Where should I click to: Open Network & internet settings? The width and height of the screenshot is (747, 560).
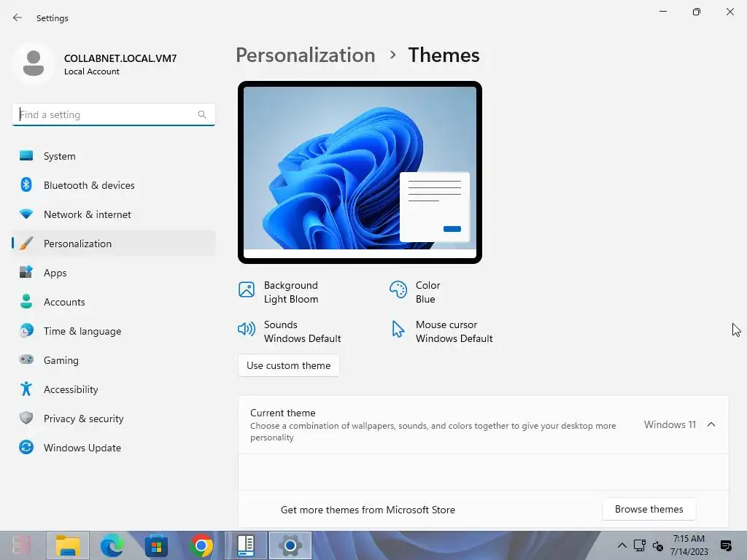point(113,214)
